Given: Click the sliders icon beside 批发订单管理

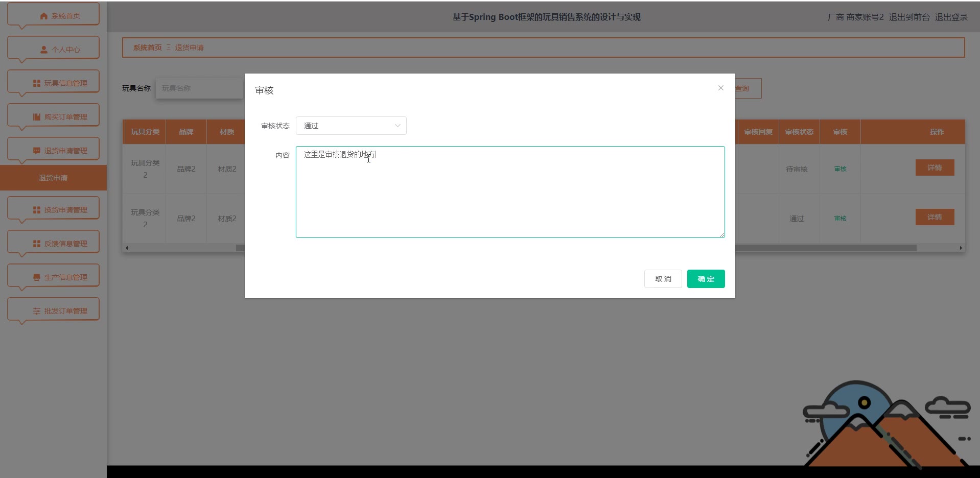Looking at the screenshot, I should [x=37, y=311].
